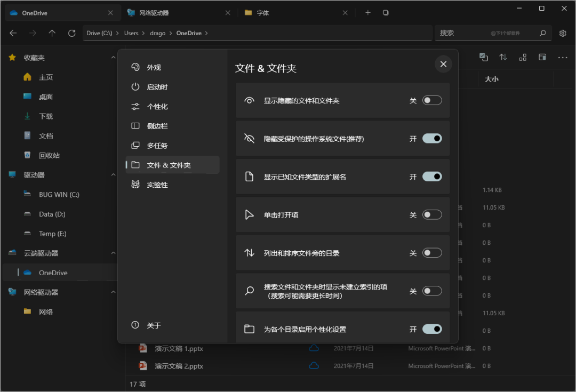The height and width of the screenshot is (392, 576).
Task: Click the up directory arrow icon
Action: click(52, 33)
